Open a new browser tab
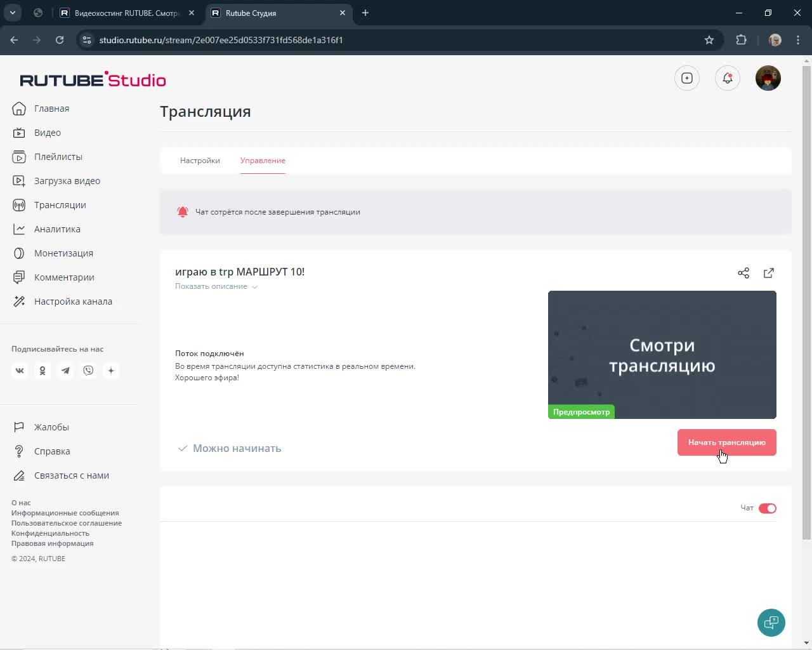Image resolution: width=812 pixels, height=650 pixels. (365, 13)
